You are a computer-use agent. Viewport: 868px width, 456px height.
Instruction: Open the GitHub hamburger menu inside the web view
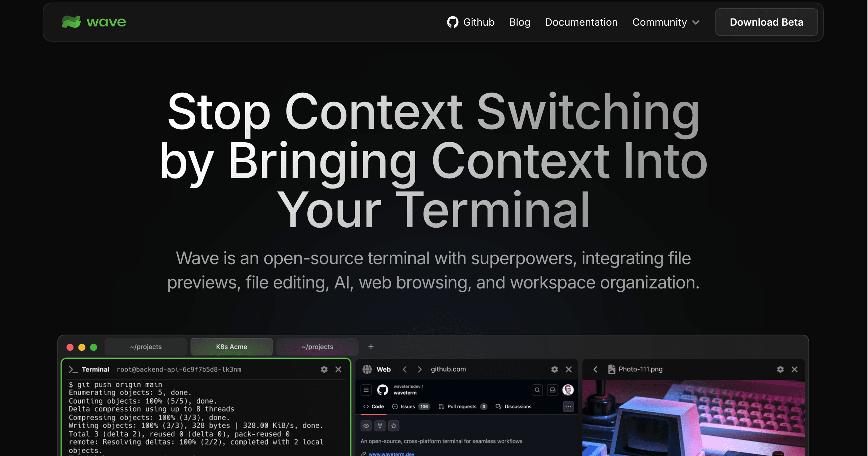coord(366,390)
